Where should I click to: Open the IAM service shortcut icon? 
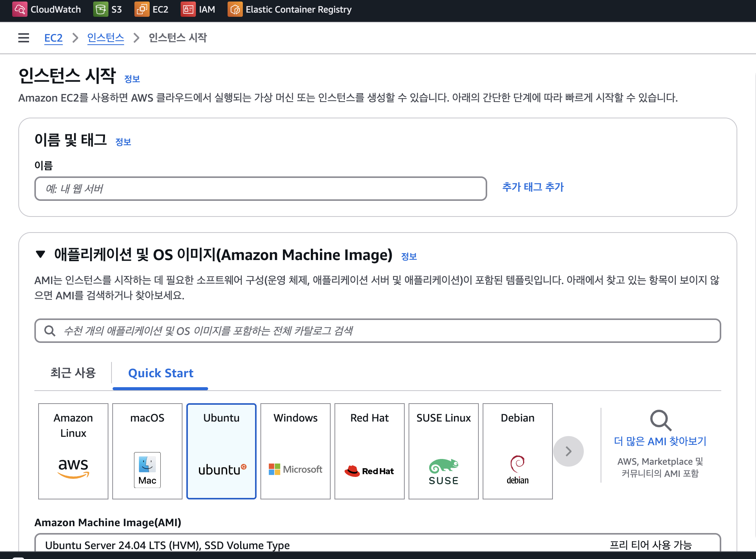point(188,9)
